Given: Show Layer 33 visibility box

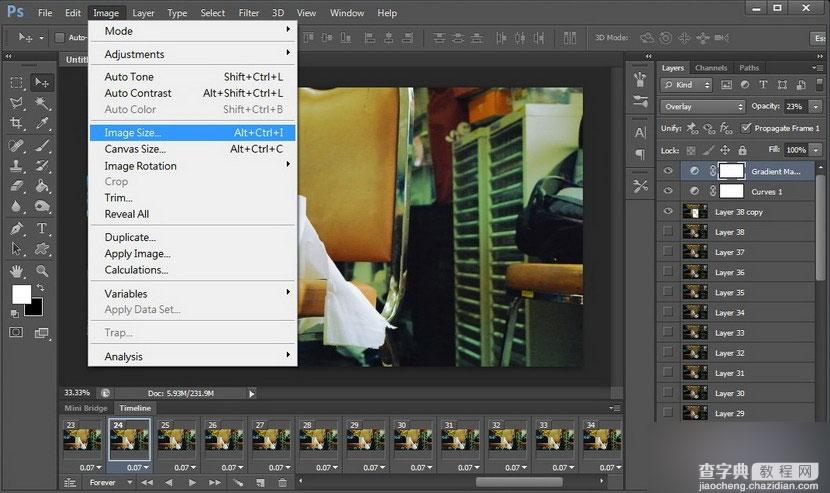Looking at the screenshot, I should click(668, 332).
